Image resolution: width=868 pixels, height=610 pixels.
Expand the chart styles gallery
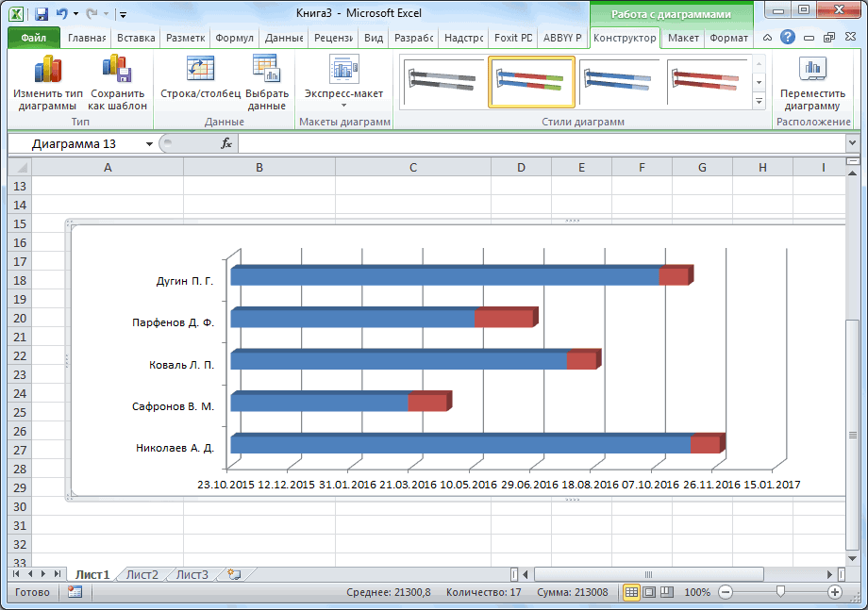pyautogui.click(x=759, y=101)
